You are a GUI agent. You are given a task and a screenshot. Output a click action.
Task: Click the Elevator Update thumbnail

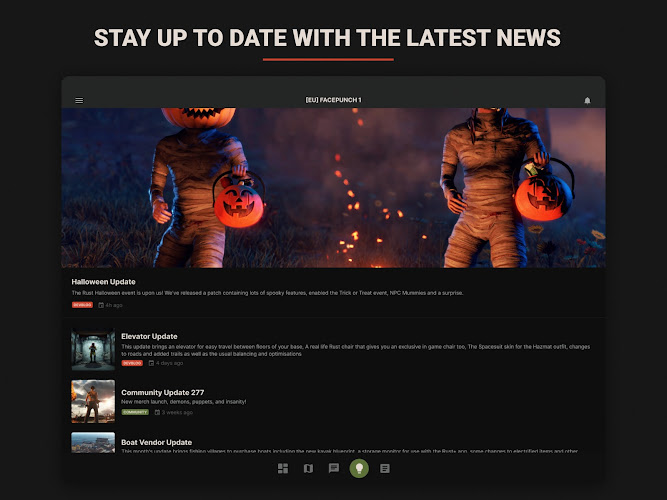click(93, 349)
